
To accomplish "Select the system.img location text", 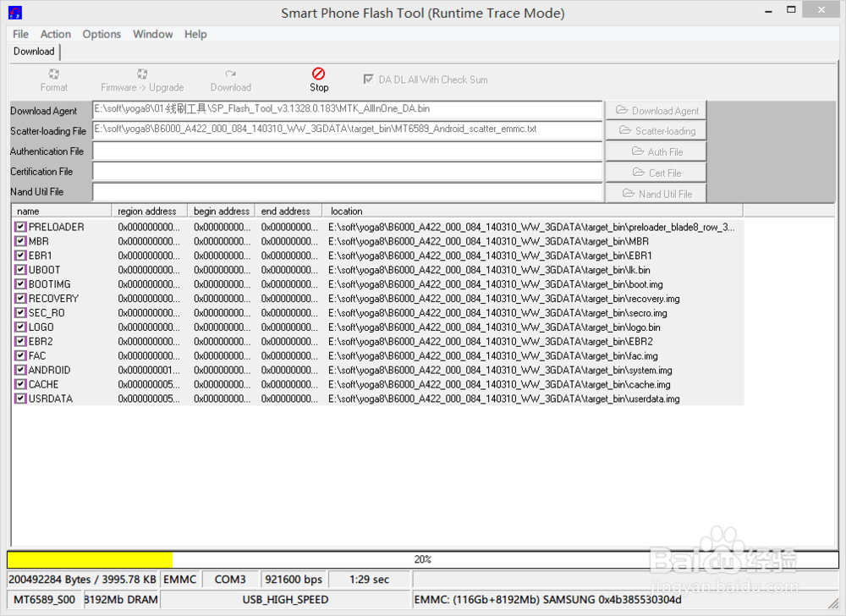I will coord(500,370).
